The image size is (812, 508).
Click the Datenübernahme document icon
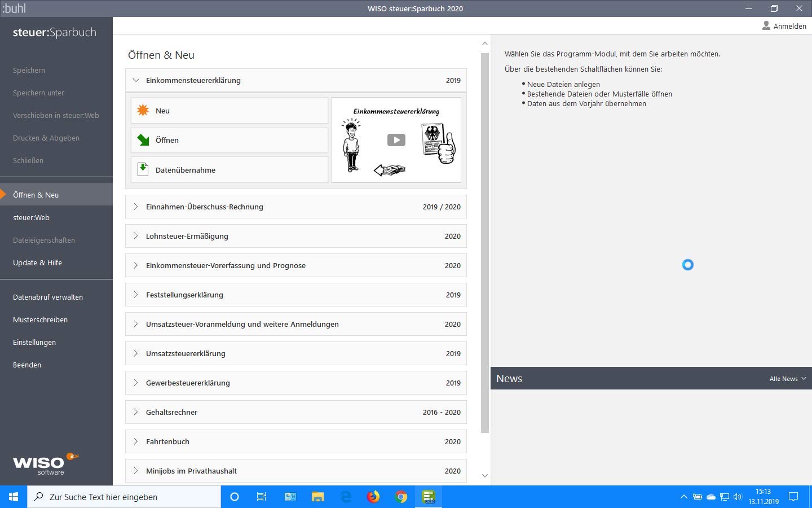click(143, 169)
